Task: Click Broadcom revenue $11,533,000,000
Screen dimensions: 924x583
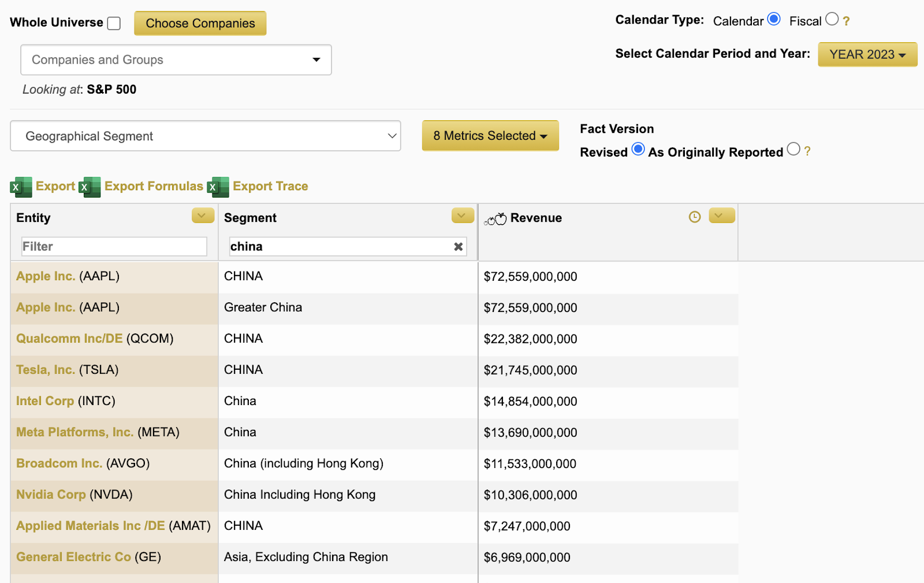Action: pyautogui.click(x=530, y=464)
